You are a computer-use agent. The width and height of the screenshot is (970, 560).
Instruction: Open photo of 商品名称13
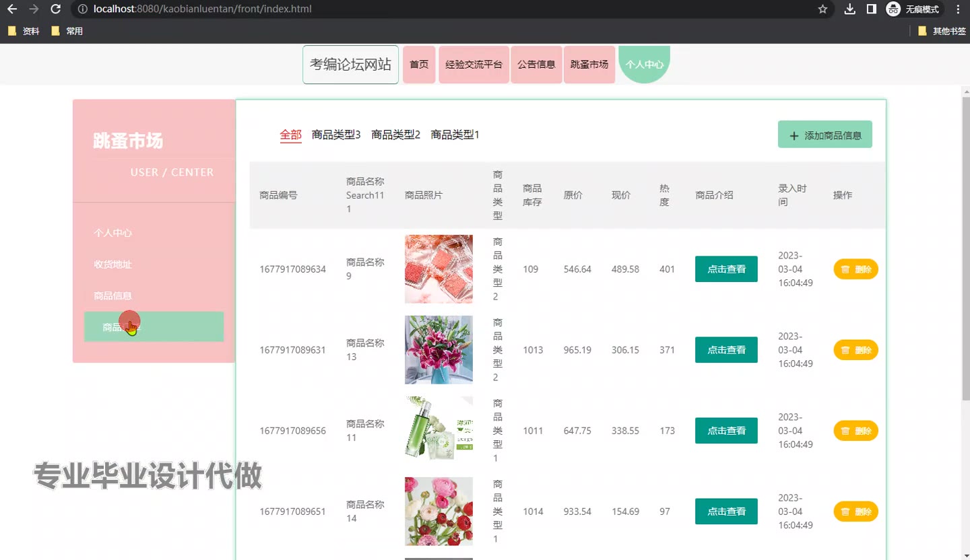coord(439,350)
